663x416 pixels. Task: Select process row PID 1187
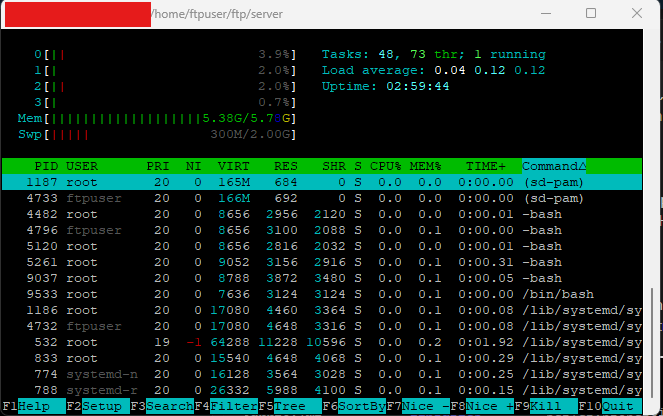point(322,182)
